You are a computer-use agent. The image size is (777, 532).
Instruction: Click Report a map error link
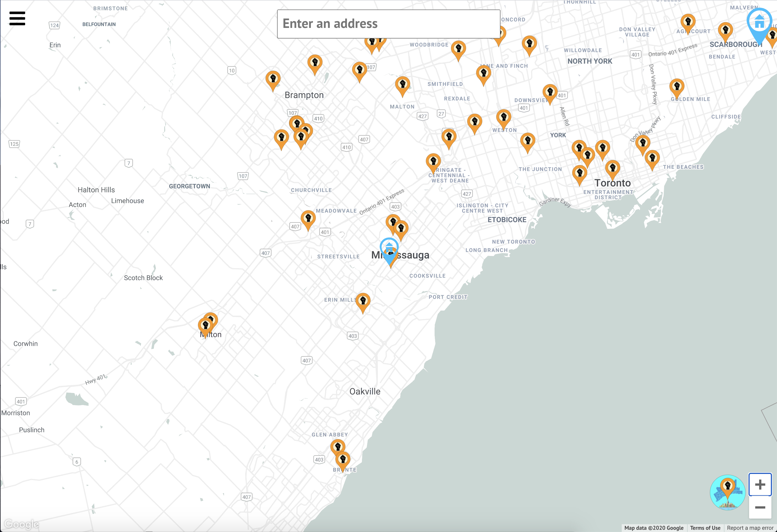[x=750, y=528]
